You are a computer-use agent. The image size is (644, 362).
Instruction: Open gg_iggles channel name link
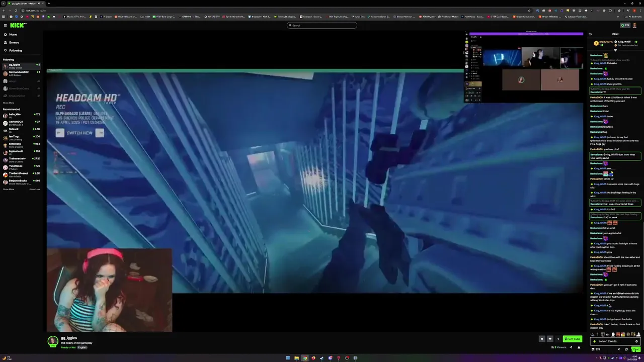click(69, 338)
